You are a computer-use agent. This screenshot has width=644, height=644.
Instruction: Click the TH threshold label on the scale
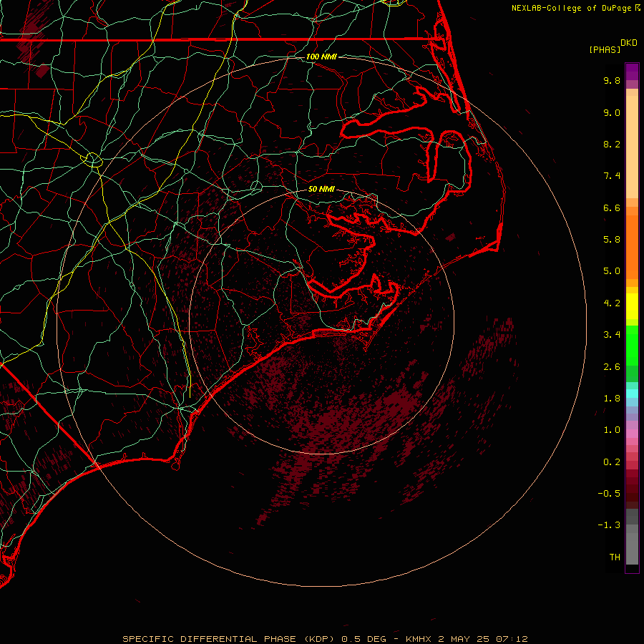615,557
